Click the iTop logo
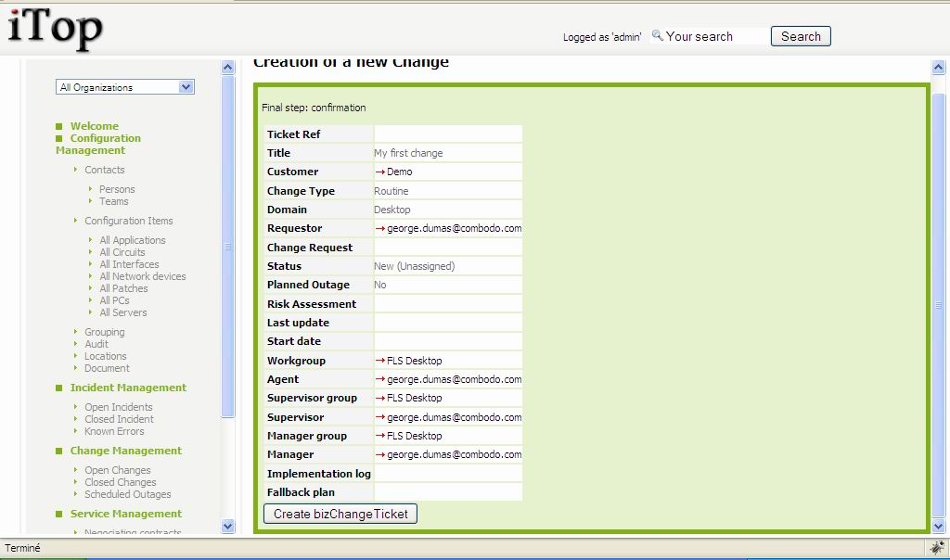 pyautogui.click(x=55, y=29)
